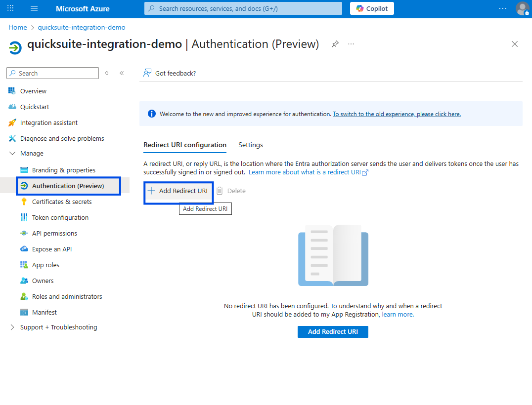The width and height of the screenshot is (532, 405).
Task: Click the blue Add Redirect URI button
Action: click(333, 332)
